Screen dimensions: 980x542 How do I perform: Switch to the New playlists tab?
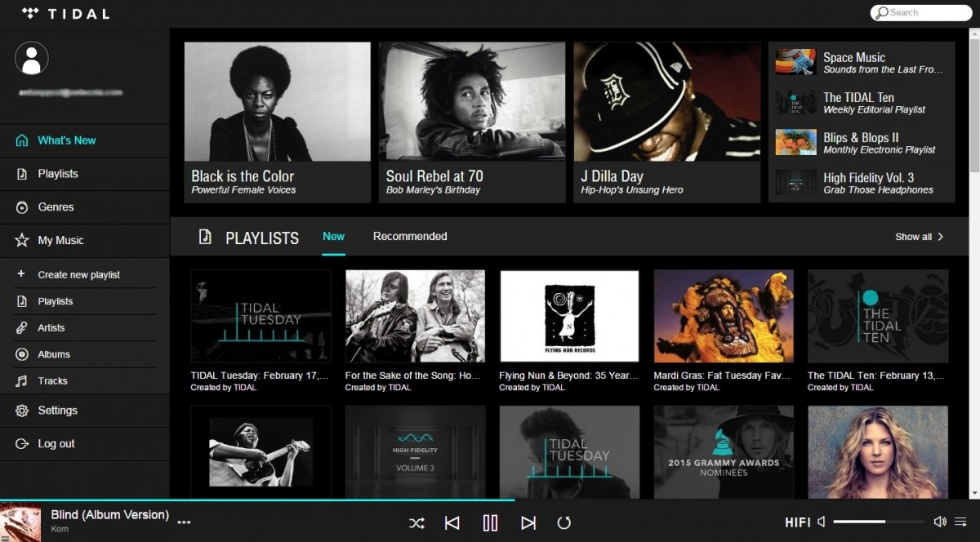[333, 237]
